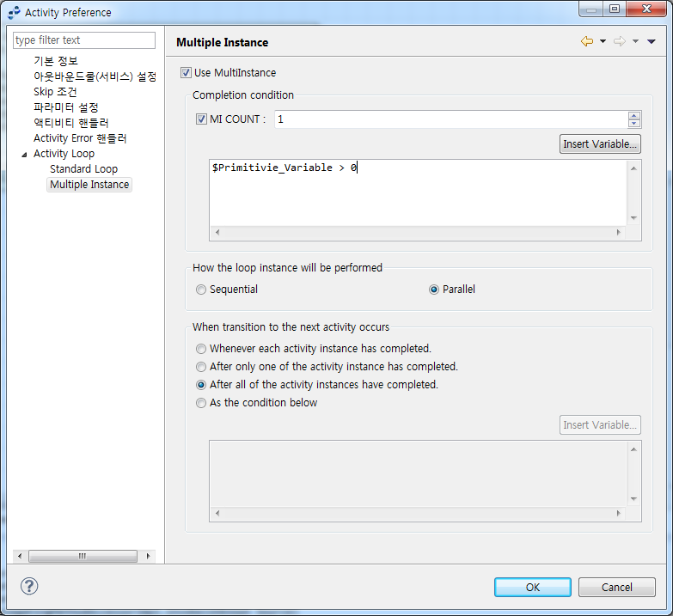Open the 액티비티 핸들러 preference page
The width and height of the screenshot is (673, 616).
point(70,123)
